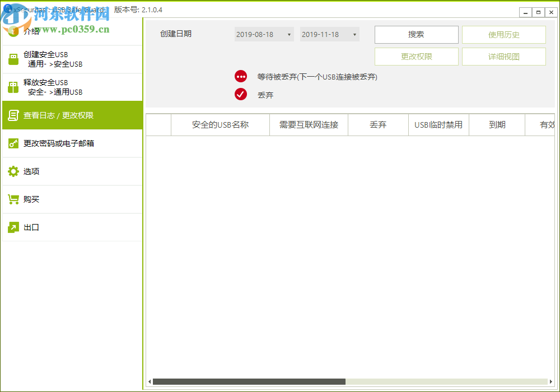
Task: Open the start date picker arrow
Action: [x=290, y=34]
